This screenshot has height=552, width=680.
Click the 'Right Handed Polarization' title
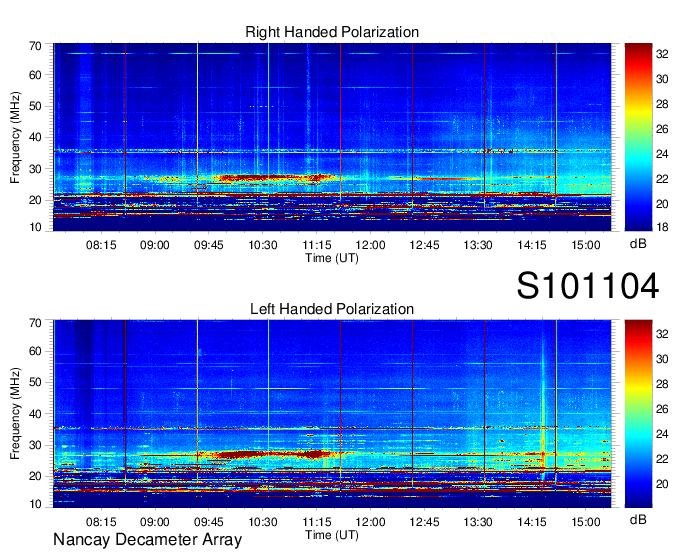[x=332, y=32]
